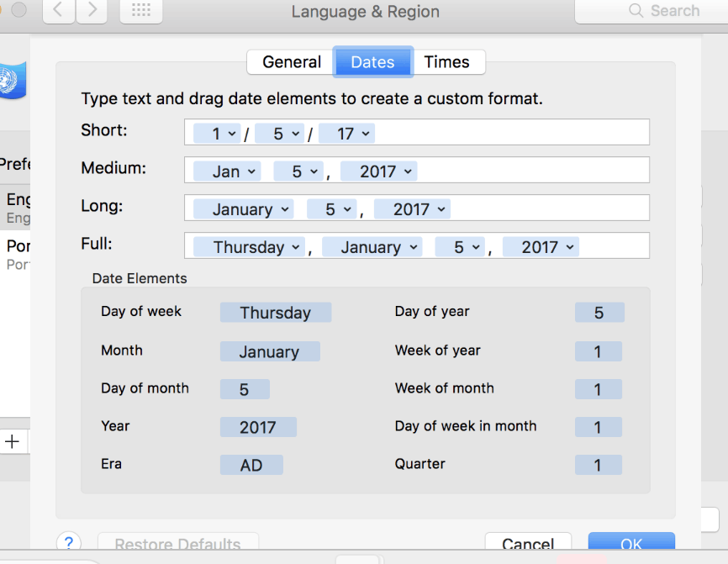Click the 'Day of week' label
Image resolution: width=728 pixels, height=564 pixels.
pyautogui.click(x=141, y=312)
